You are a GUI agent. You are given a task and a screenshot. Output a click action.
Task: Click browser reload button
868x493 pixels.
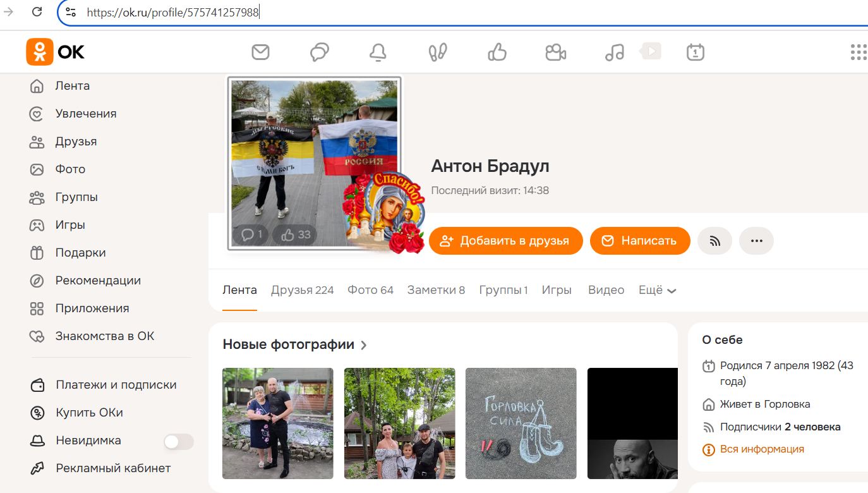(37, 11)
